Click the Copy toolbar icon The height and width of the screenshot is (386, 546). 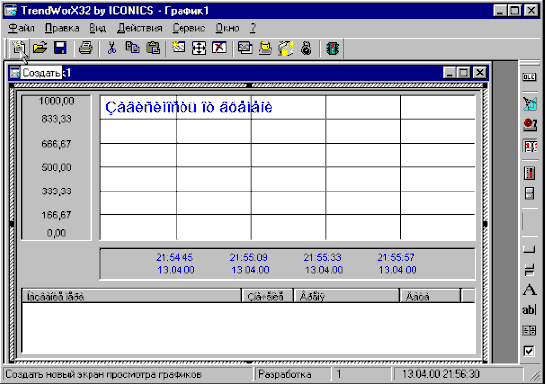pyautogui.click(x=132, y=48)
